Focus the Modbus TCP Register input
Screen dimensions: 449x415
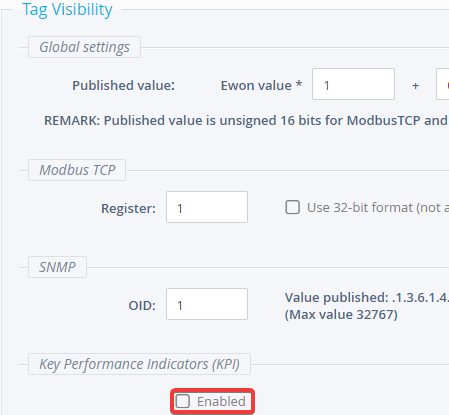207,207
